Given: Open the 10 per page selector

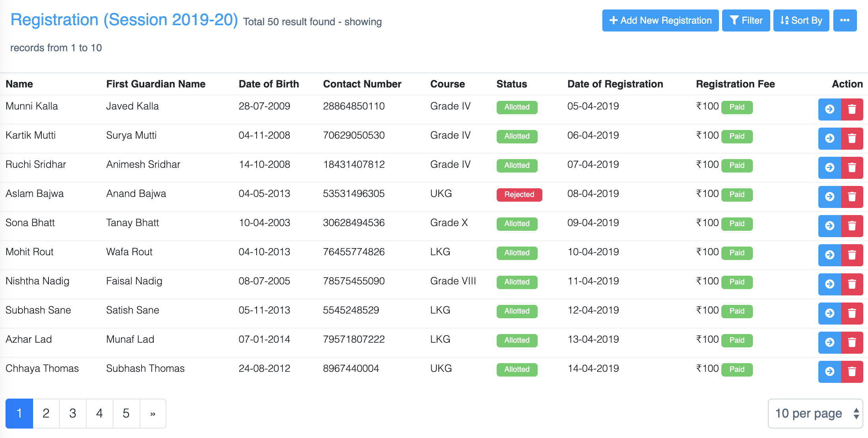Looking at the screenshot, I should tap(815, 414).
